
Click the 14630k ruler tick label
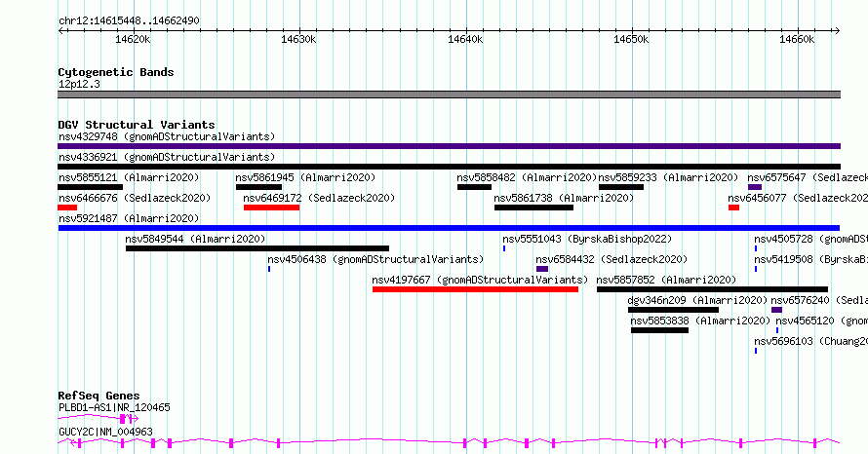click(x=299, y=39)
